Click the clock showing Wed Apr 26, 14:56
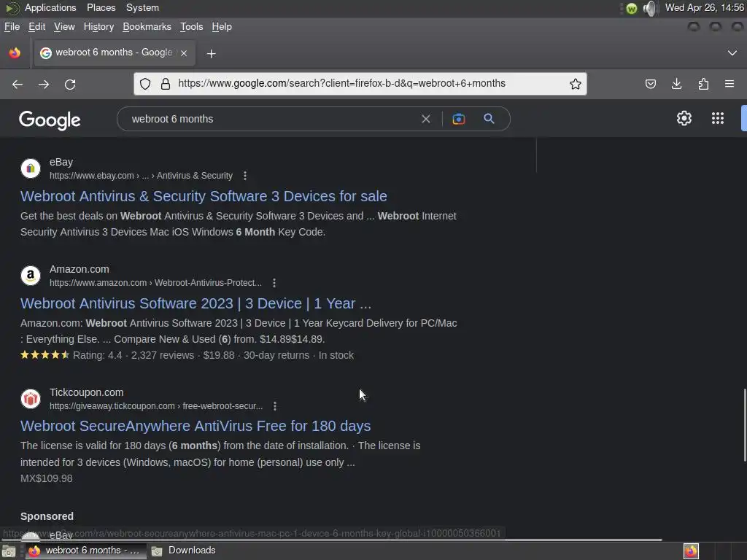The width and height of the screenshot is (747, 560). point(705,7)
